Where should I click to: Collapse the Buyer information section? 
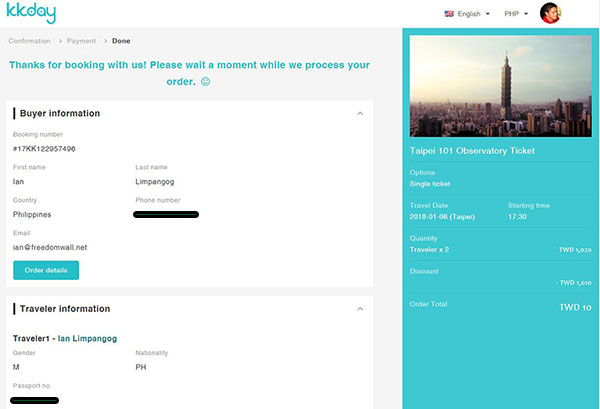click(360, 113)
